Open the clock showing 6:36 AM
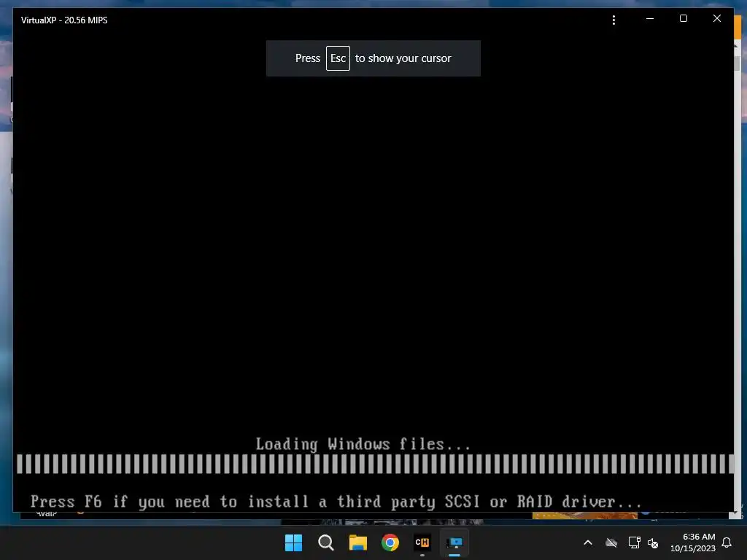Screen dimensions: 747x560 tap(693, 542)
